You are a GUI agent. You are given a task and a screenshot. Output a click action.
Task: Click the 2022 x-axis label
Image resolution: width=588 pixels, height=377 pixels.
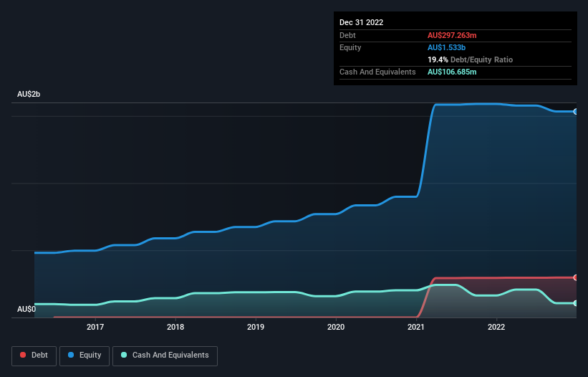(x=496, y=327)
